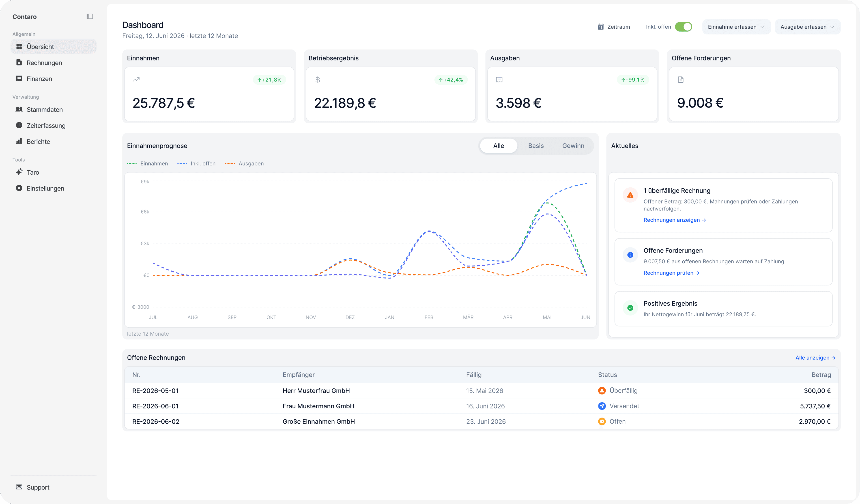Click the green check icon for Positives Ergebnis
Viewport: 860px width, 504px height.
pos(630,308)
